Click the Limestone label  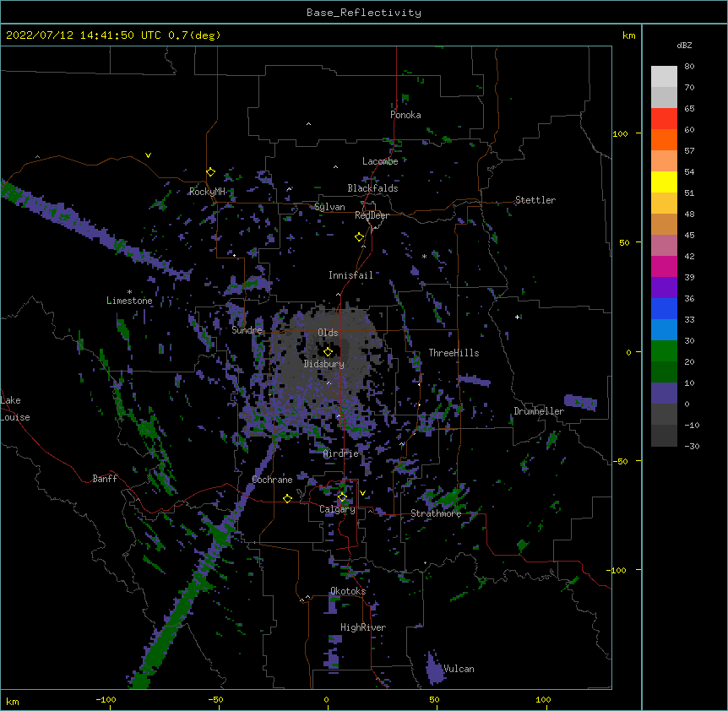129,301
